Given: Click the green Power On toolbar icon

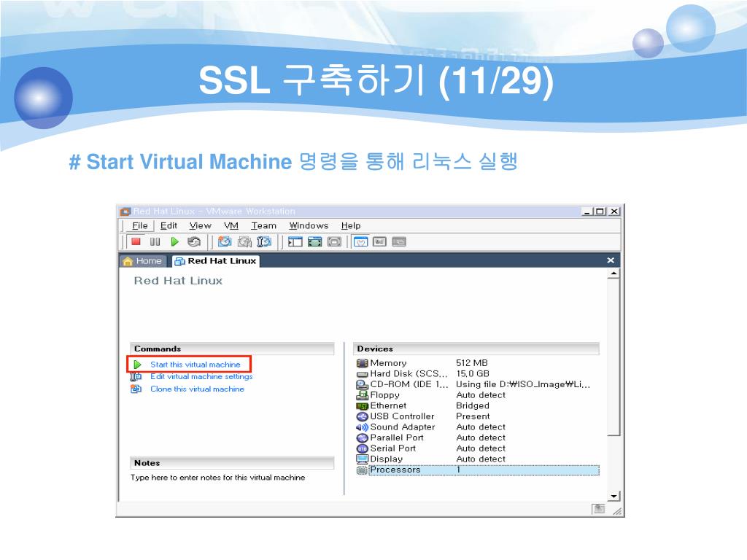Looking at the screenshot, I should click(x=174, y=242).
